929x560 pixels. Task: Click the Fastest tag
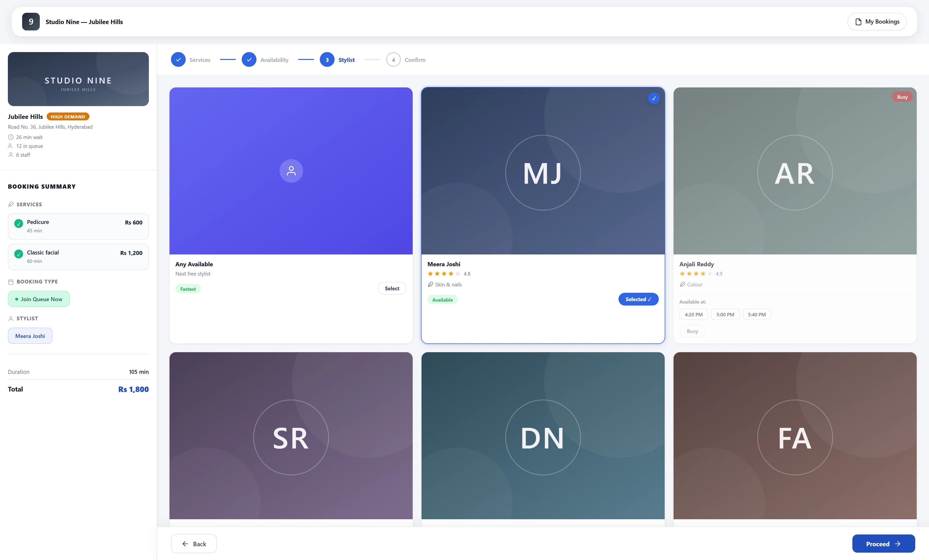click(x=188, y=289)
